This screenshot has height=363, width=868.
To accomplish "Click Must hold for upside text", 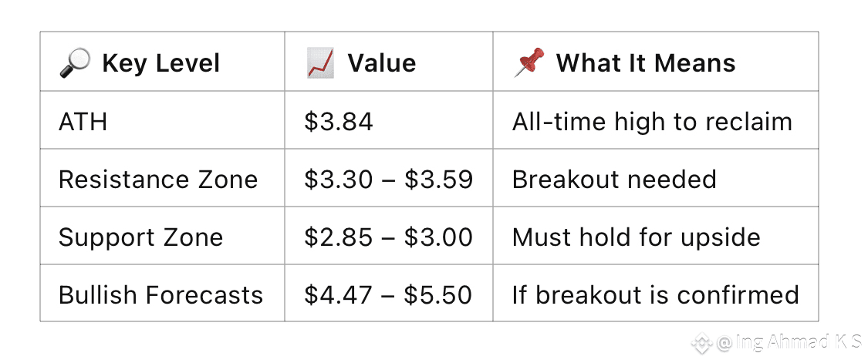I will (636, 237).
